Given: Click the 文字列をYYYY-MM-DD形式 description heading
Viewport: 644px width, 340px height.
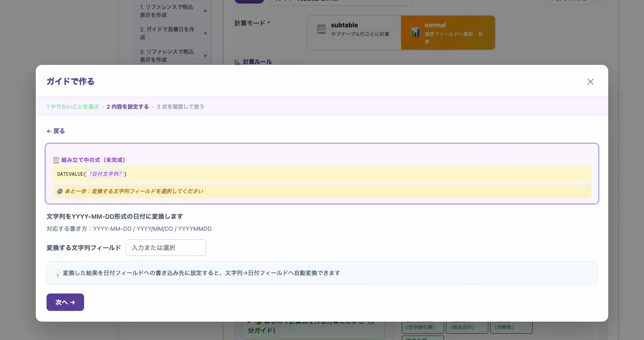Looking at the screenshot, I should 114,216.
